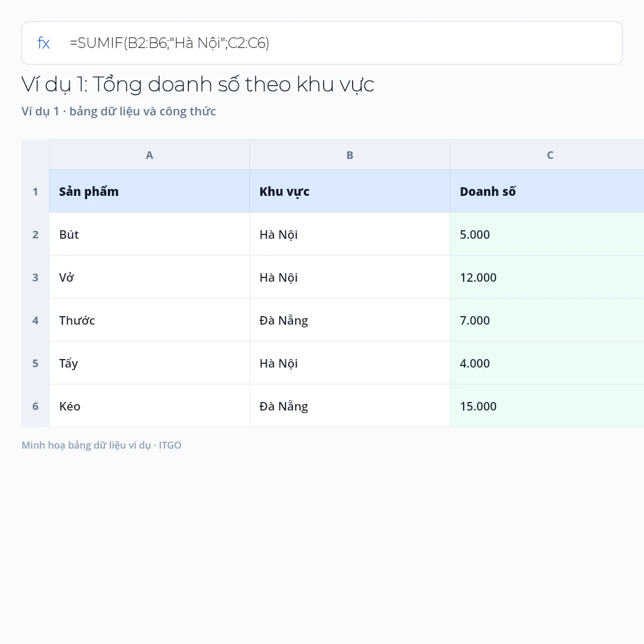The height and width of the screenshot is (644, 644).
Task: Click caption 'Minh hoạ bảng dữ liệu ví dụ · ITGO'
Action: coord(101,445)
